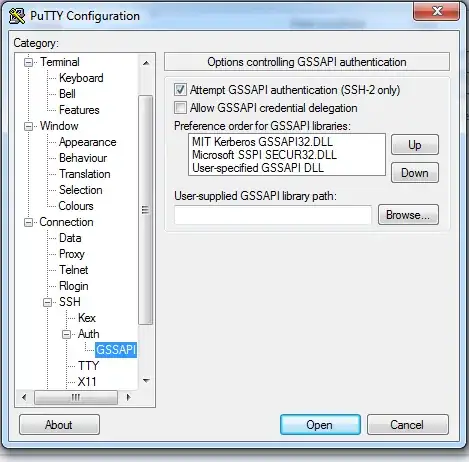Image resolution: width=469 pixels, height=462 pixels.
Task: Cancel the PuTTY configuration
Action: [408, 425]
